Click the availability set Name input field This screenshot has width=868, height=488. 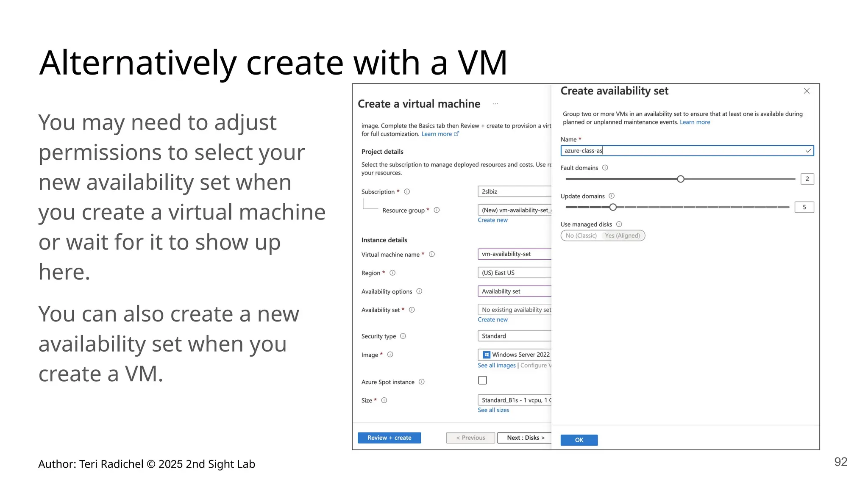[x=687, y=151]
